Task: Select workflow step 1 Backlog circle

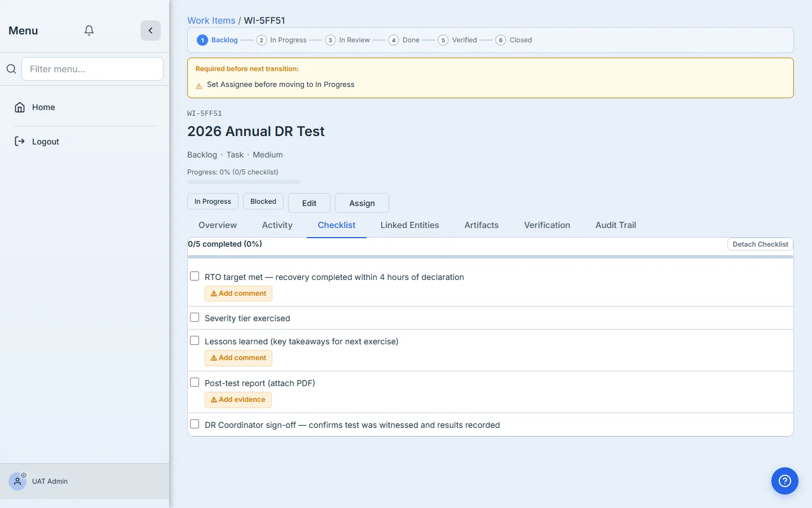Action: coord(202,40)
